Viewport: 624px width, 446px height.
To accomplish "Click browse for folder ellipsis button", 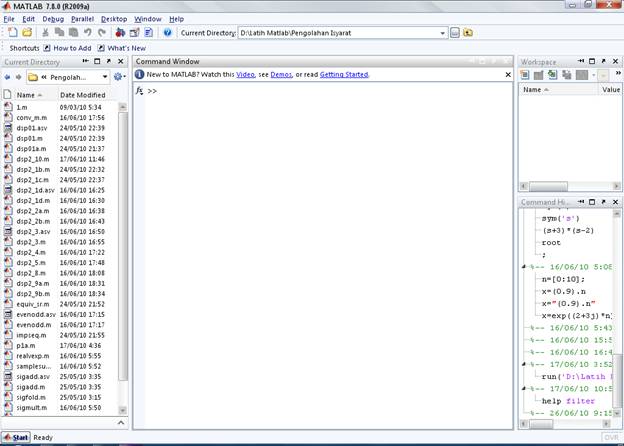I will click(x=454, y=32).
